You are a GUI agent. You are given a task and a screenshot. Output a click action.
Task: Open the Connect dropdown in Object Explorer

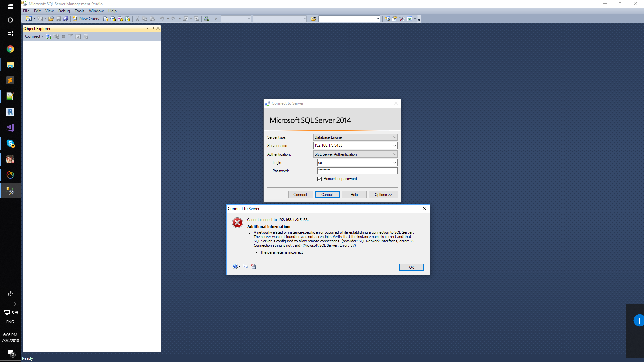(x=34, y=36)
